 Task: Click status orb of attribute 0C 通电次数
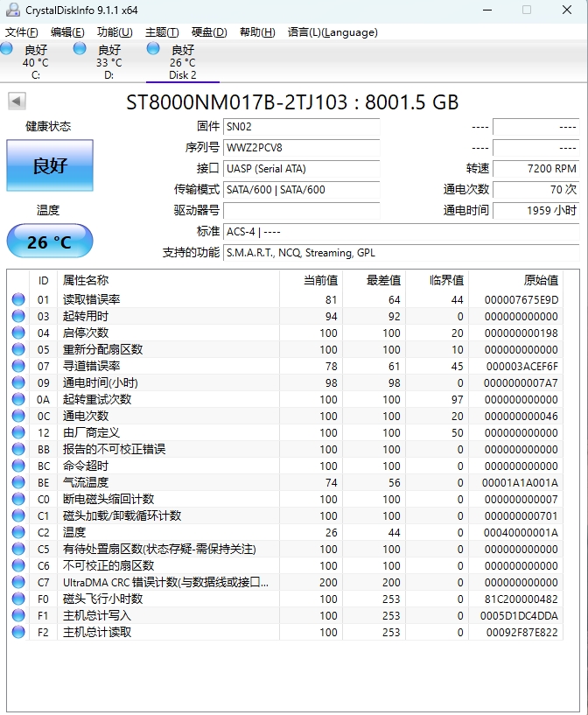click(x=18, y=416)
